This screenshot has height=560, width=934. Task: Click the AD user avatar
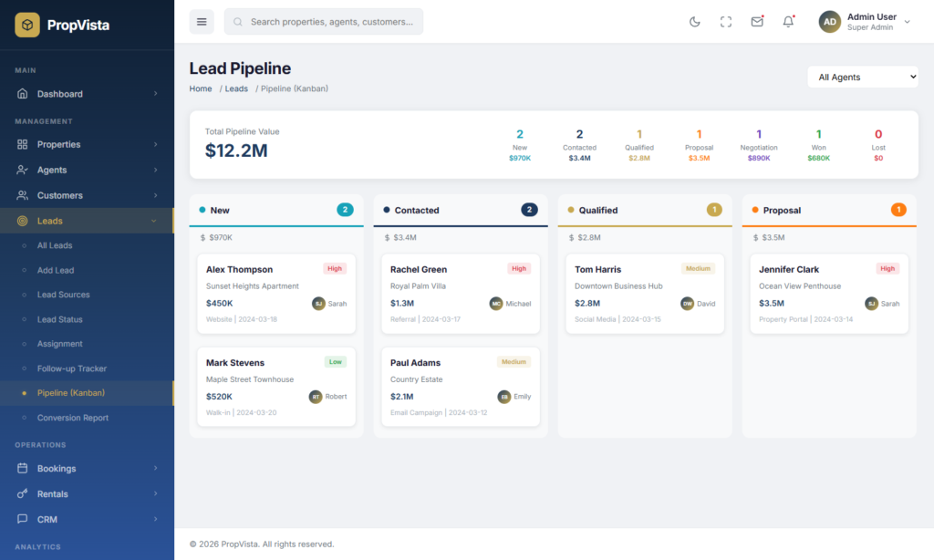(x=830, y=22)
